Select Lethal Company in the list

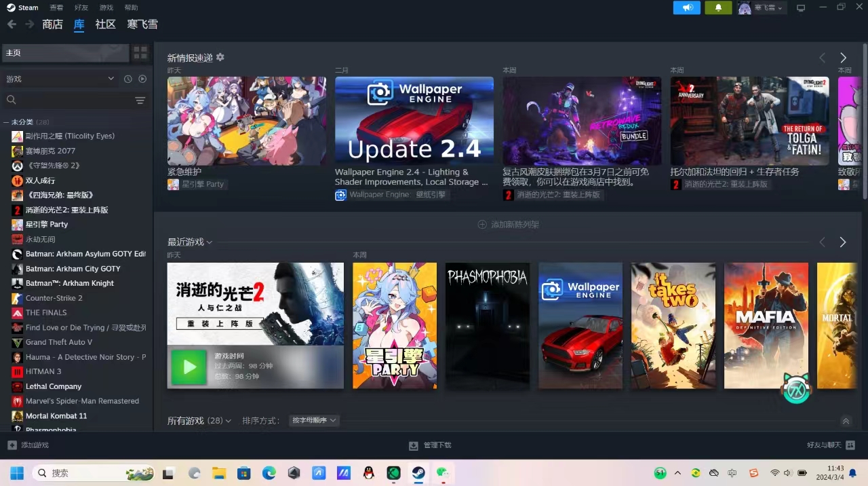point(53,386)
